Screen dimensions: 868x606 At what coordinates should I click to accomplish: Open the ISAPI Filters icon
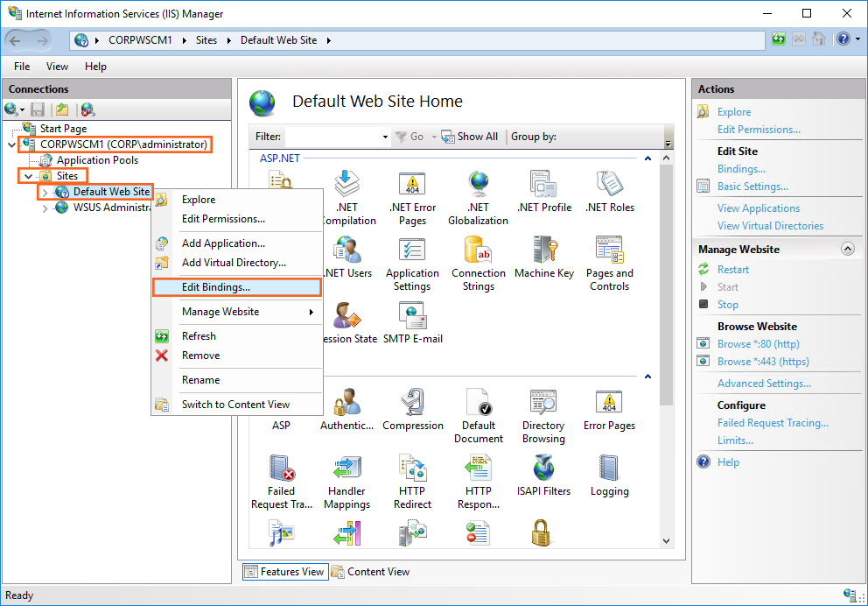click(x=543, y=476)
